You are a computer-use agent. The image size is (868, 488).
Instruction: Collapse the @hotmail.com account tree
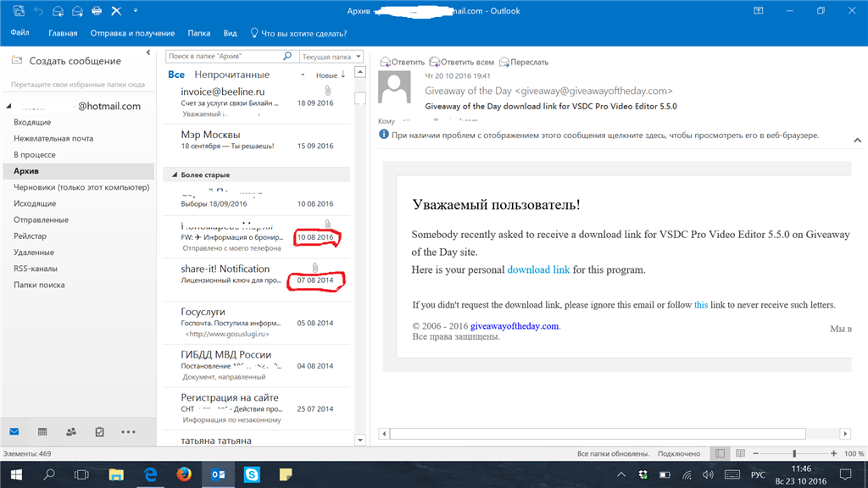(8, 106)
